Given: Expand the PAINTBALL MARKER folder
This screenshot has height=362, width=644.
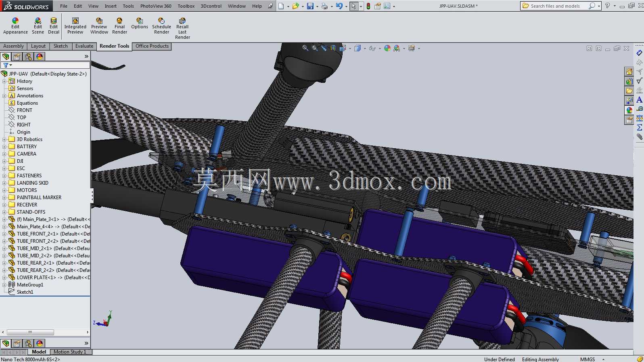Looking at the screenshot, I should [x=4, y=198].
